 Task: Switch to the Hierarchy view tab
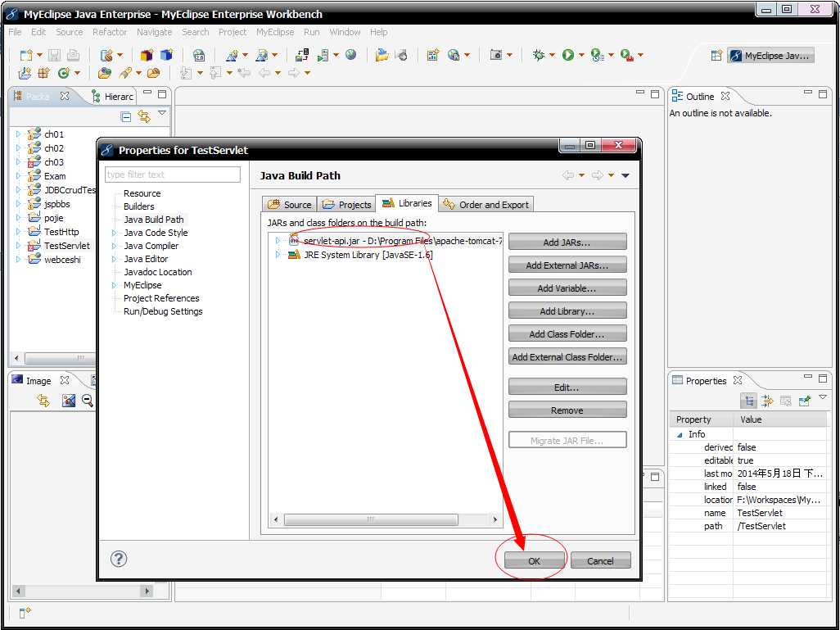click(112, 97)
